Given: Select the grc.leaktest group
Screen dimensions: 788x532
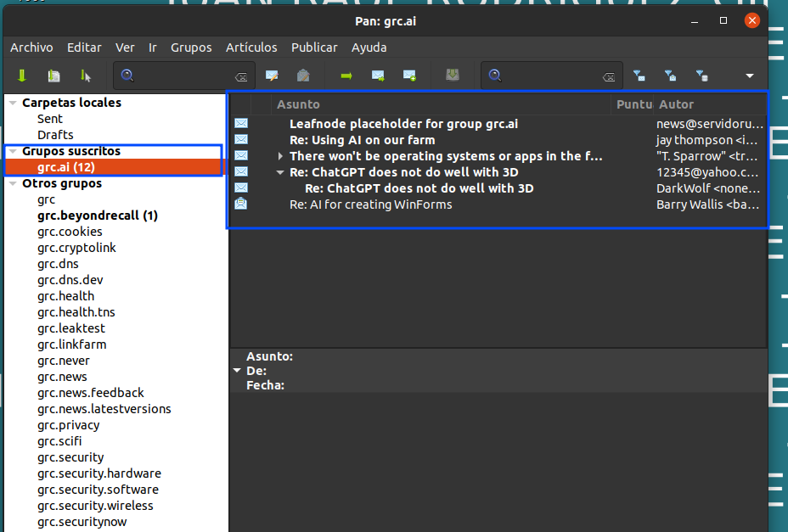Looking at the screenshot, I should (x=70, y=328).
